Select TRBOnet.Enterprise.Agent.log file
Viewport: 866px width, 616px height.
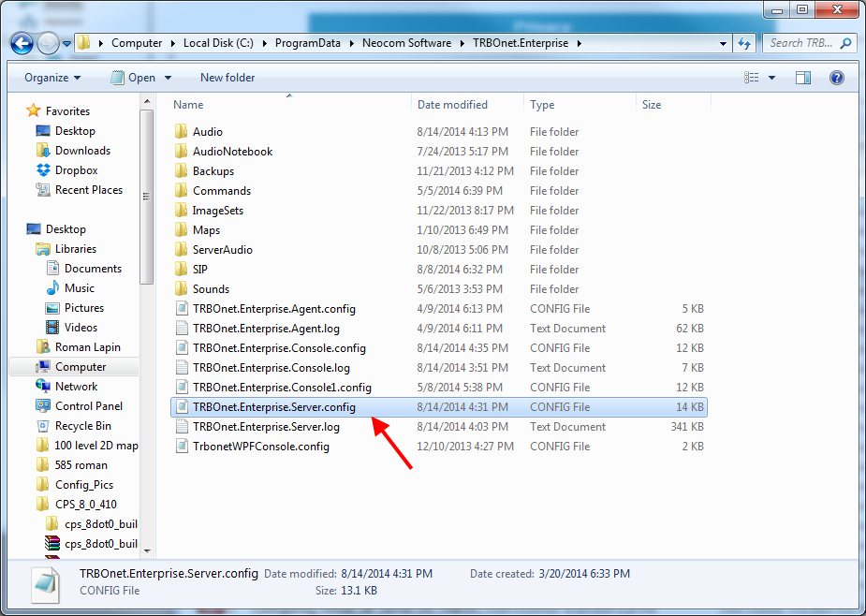pyautogui.click(x=266, y=329)
